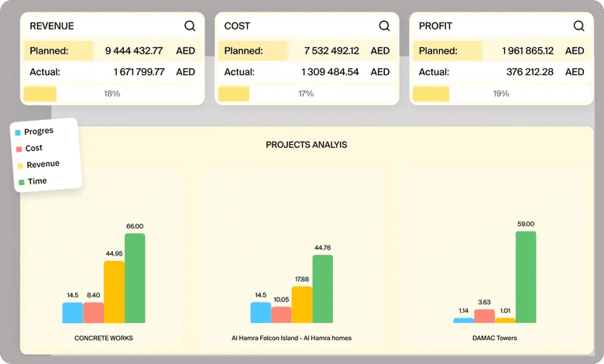Select the yellow 44.95 Revenue bar
Image resolution: width=604 pixels, height=364 pixels.
[x=114, y=291]
